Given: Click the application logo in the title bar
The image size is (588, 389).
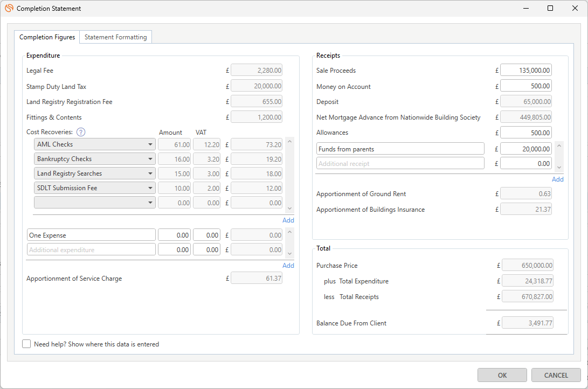Looking at the screenshot, I should point(9,9).
